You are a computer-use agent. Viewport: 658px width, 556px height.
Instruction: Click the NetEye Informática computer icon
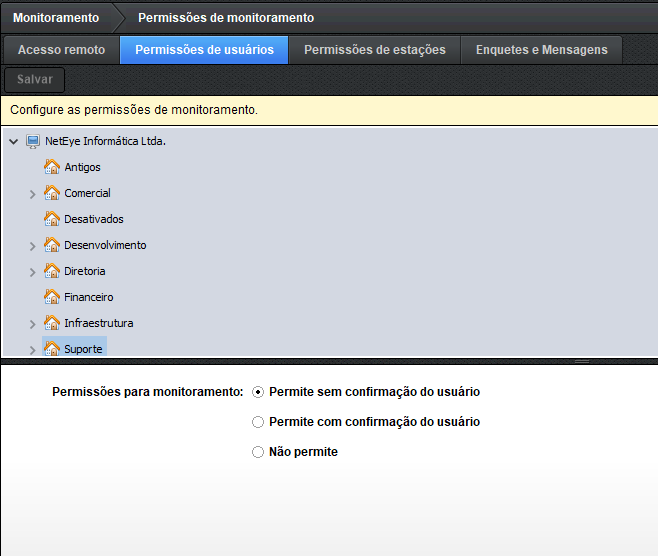(x=33, y=141)
